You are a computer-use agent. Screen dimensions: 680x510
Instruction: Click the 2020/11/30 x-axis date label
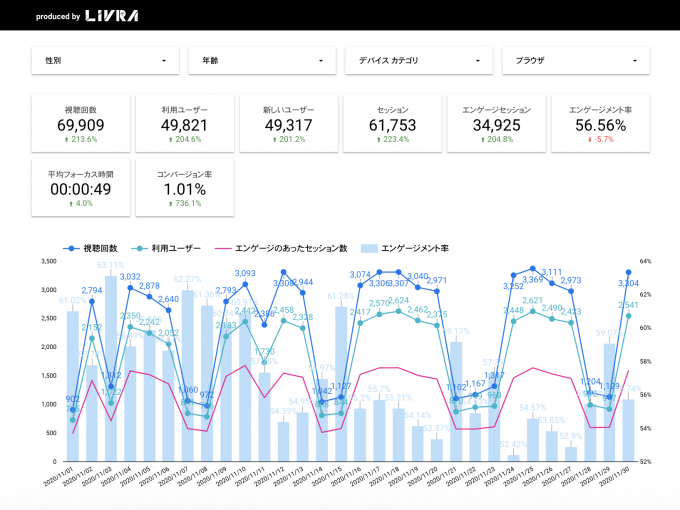(x=613, y=476)
